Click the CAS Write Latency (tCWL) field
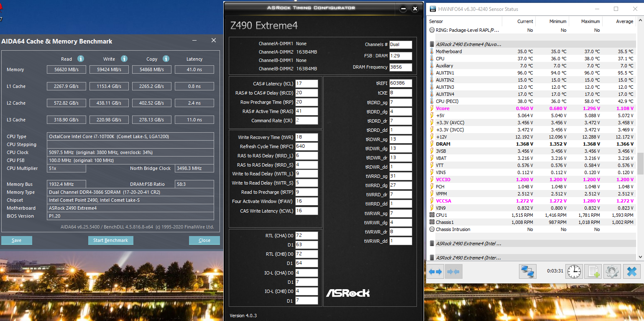 point(307,211)
